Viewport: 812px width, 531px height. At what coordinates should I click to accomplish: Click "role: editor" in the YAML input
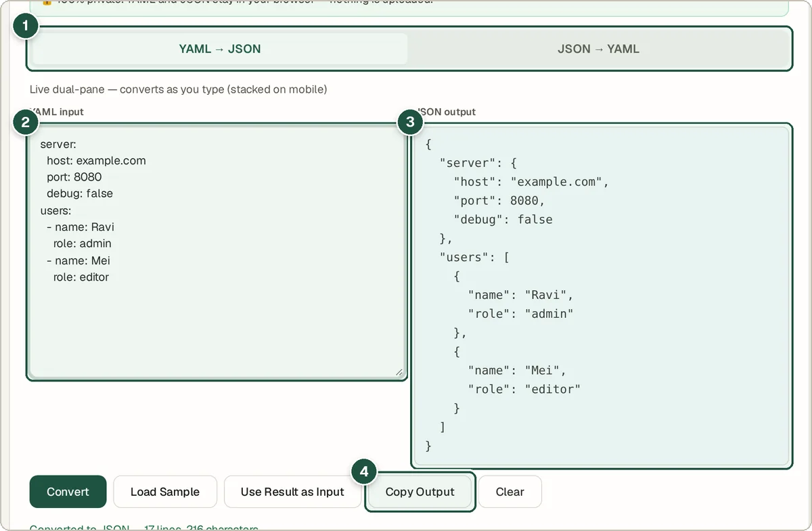(x=81, y=277)
